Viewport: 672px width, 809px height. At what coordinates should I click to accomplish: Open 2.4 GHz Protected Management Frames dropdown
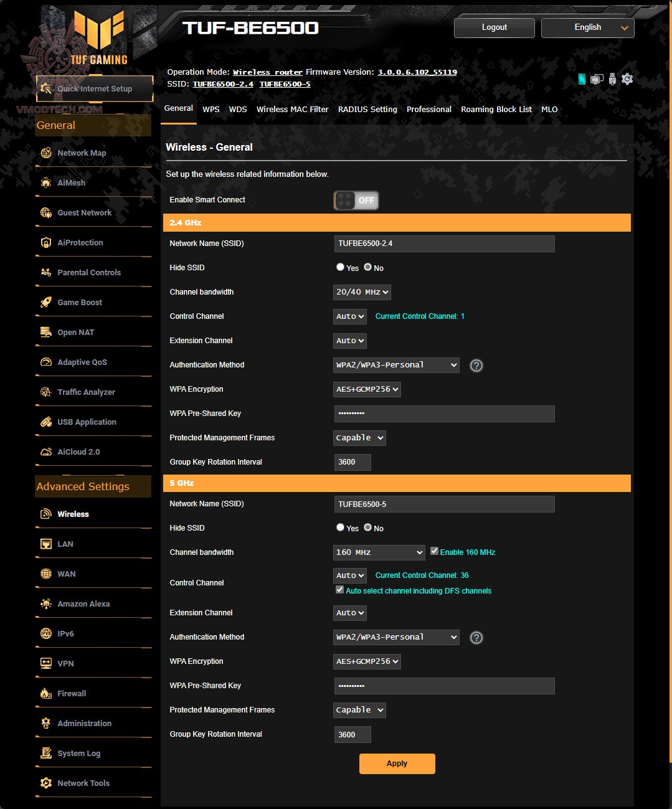click(x=360, y=438)
